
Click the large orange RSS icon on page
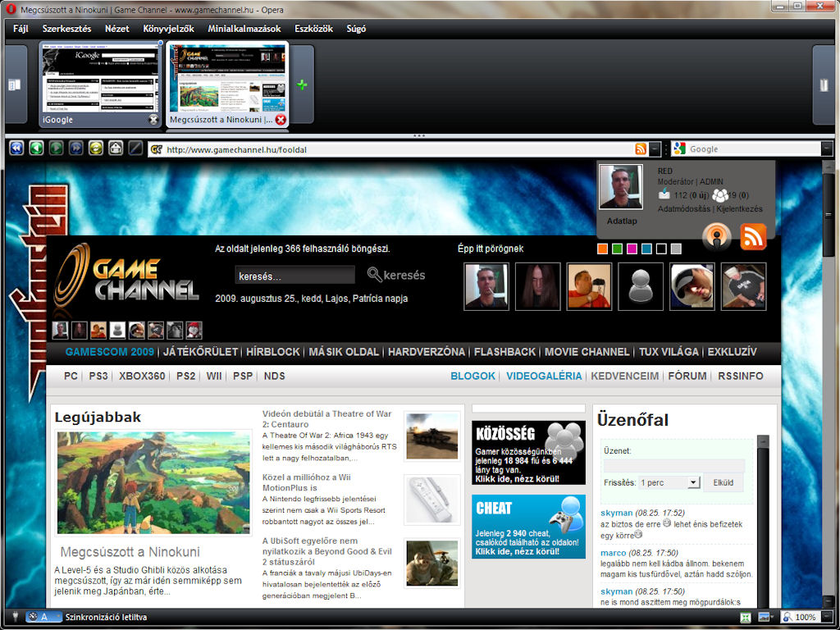[x=753, y=236]
